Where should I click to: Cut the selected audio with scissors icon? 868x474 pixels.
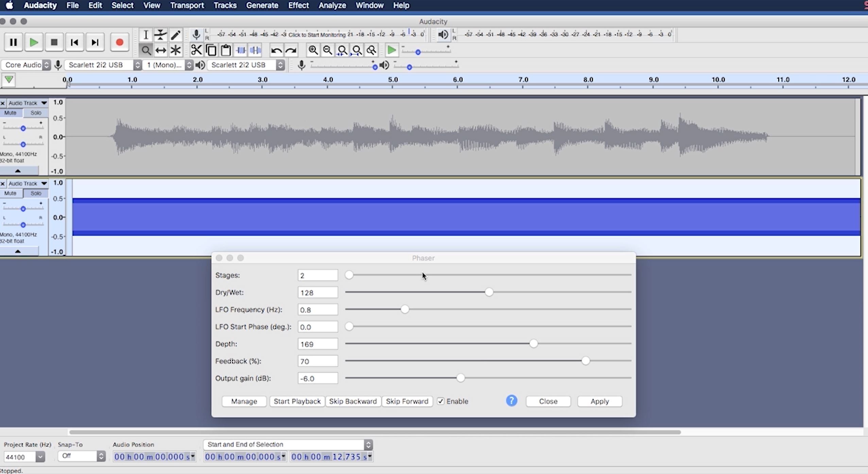196,50
